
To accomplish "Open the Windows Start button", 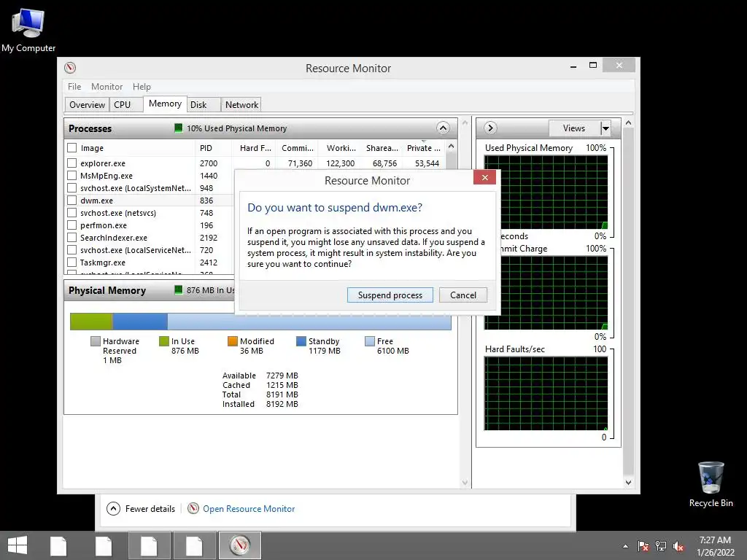I will click(x=18, y=545).
